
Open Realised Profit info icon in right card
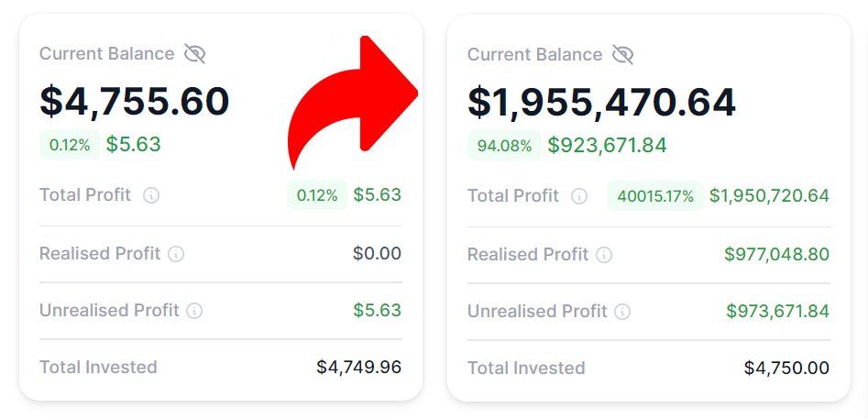click(x=604, y=255)
